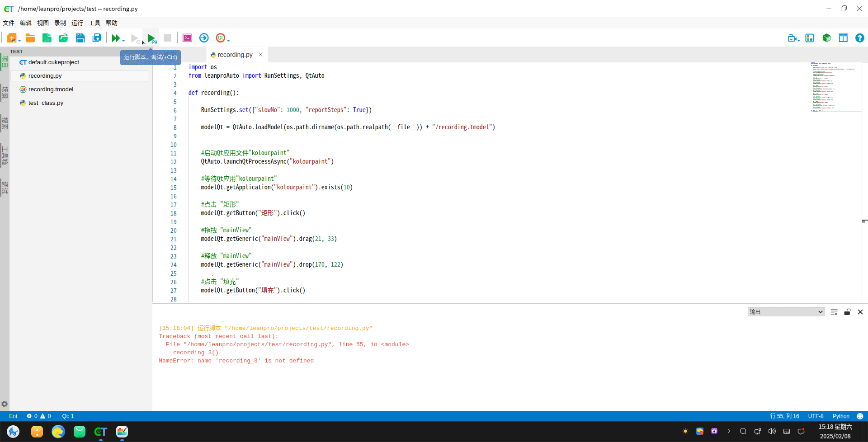
Task: Click the UTF-8 encoding indicator
Action: [x=816, y=416]
